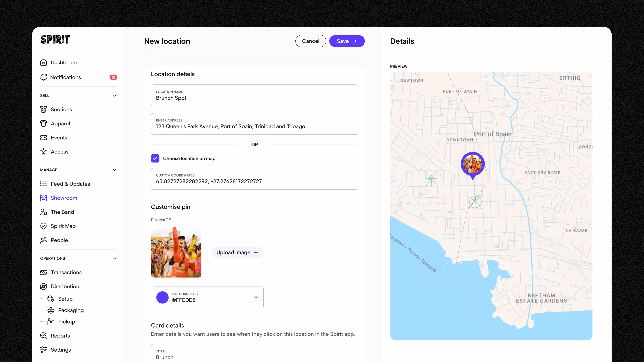Click the Save button
Screen dimensions: 644x362
(347, 41)
